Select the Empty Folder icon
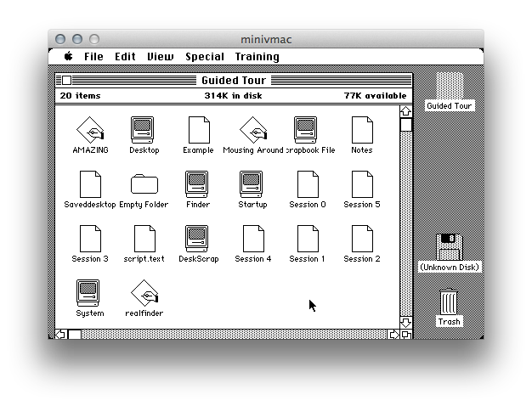The width and height of the screenshot is (532, 406). point(144,184)
